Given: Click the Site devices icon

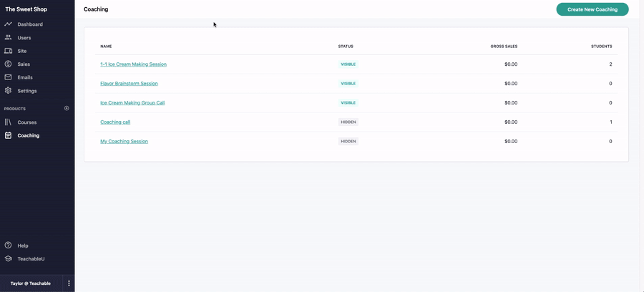Looking at the screenshot, I should click(x=8, y=51).
